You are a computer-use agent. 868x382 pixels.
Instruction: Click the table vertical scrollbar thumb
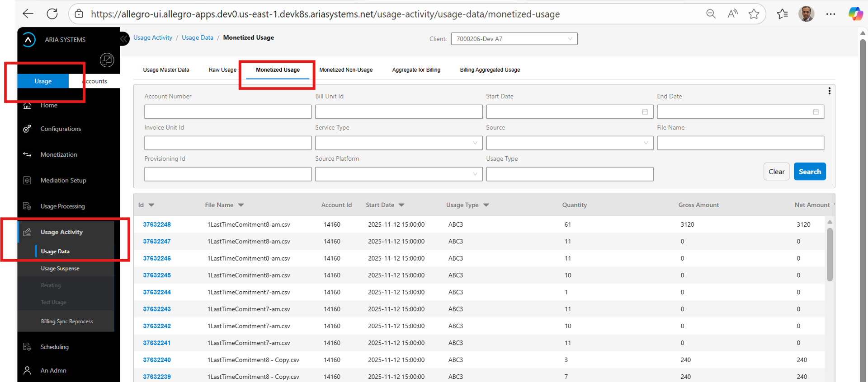coord(830,254)
